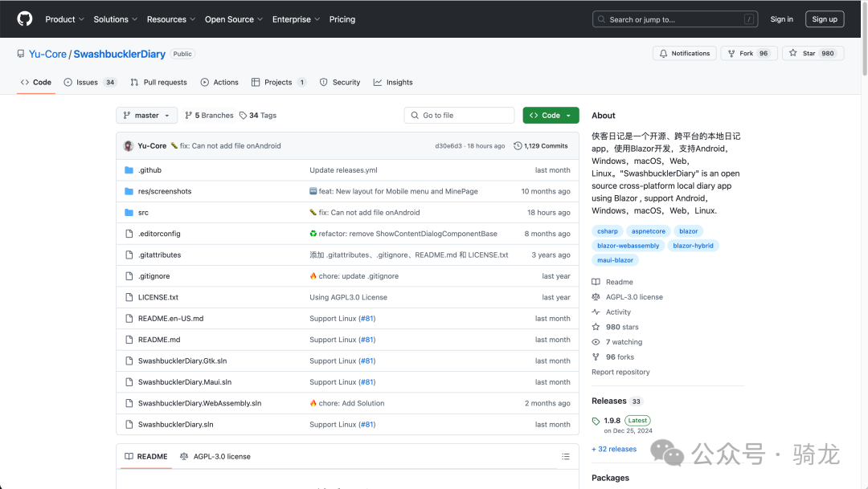
Task: Open commit hash d30e6d3
Action: (x=448, y=146)
